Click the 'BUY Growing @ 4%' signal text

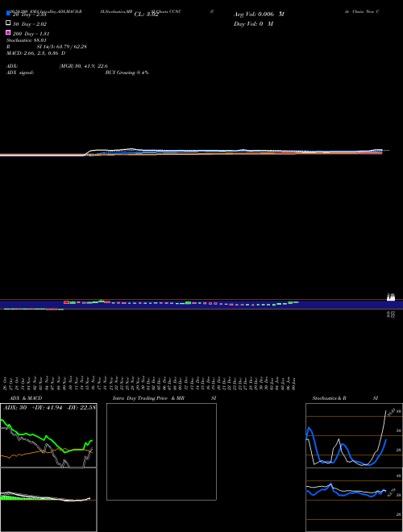point(127,73)
